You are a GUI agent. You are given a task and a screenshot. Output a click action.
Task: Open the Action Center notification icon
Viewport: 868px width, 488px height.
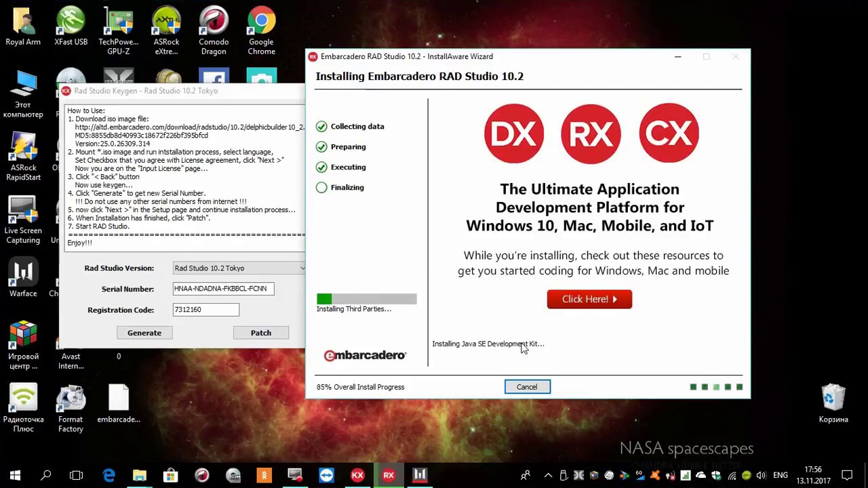click(847, 475)
